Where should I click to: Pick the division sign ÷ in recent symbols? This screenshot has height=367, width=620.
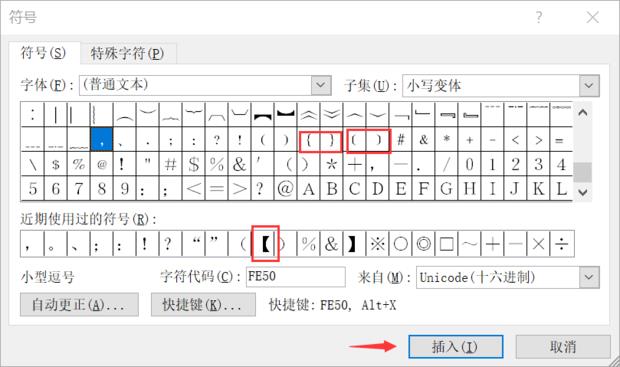pos(561,244)
